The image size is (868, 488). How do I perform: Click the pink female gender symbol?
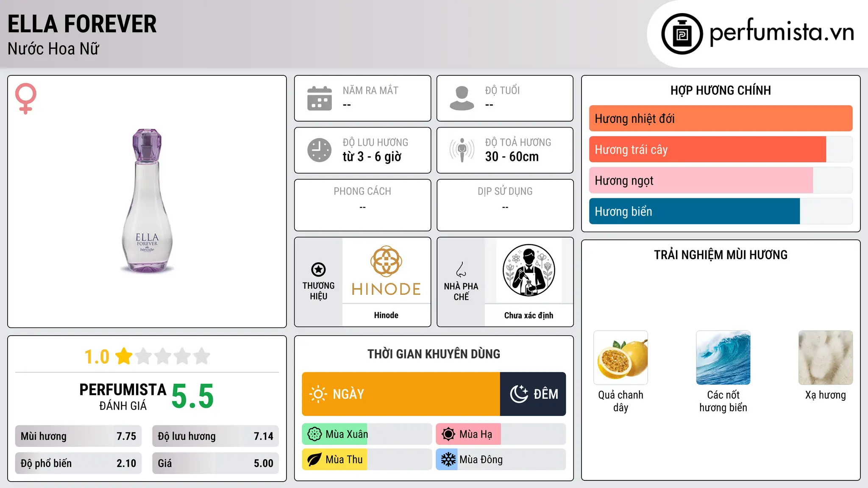coord(26,98)
